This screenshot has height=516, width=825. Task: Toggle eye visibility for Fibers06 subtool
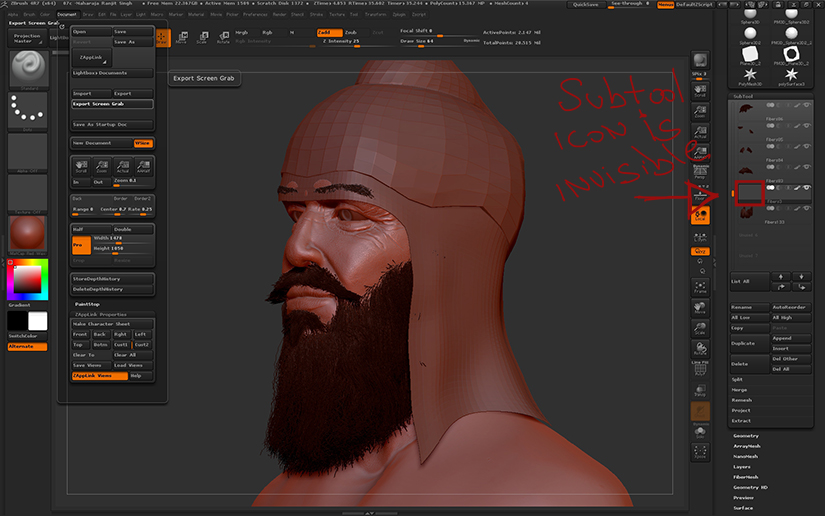tap(807, 105)
